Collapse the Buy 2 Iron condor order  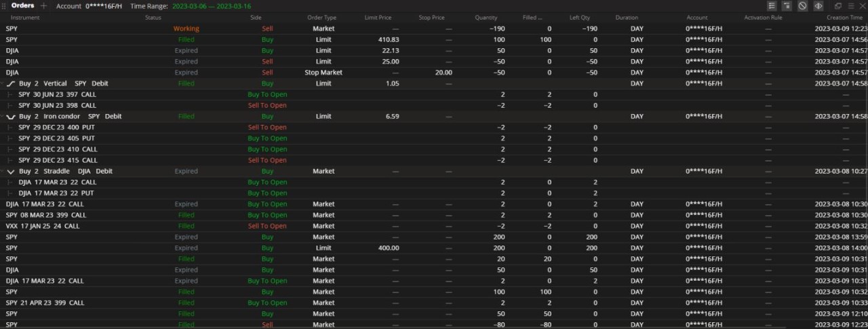(3, 117)
